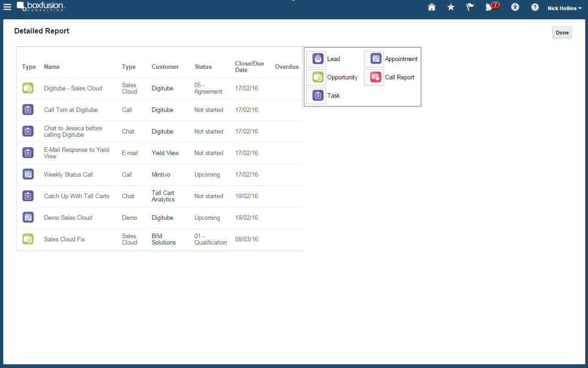Click the Done button

pyautogui.click(x=562, y=33)
